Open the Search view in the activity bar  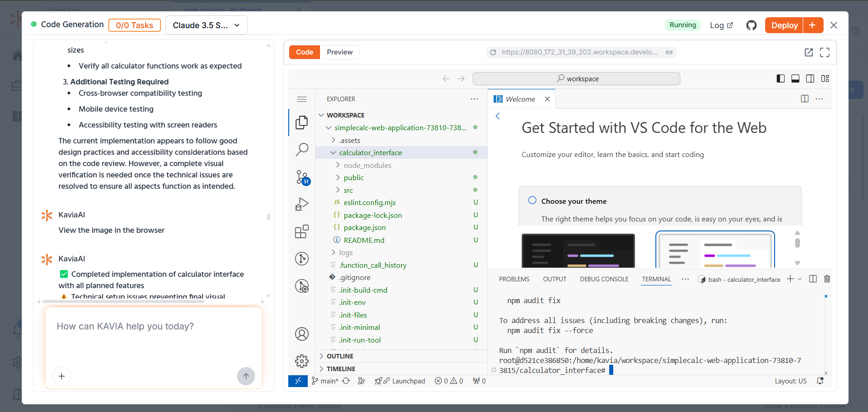(302, 149)
